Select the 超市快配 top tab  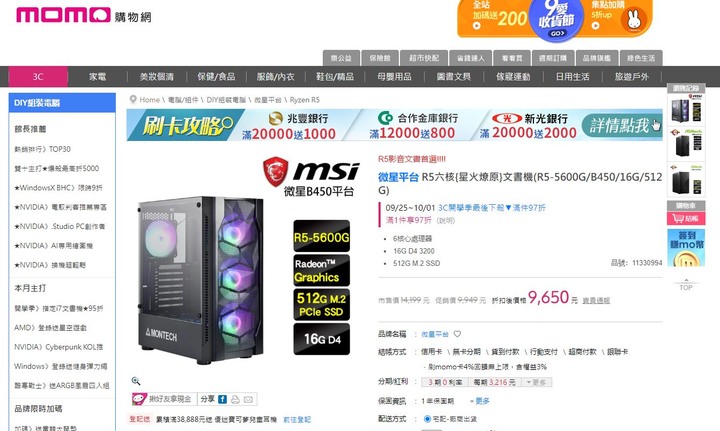click(424, 58)
